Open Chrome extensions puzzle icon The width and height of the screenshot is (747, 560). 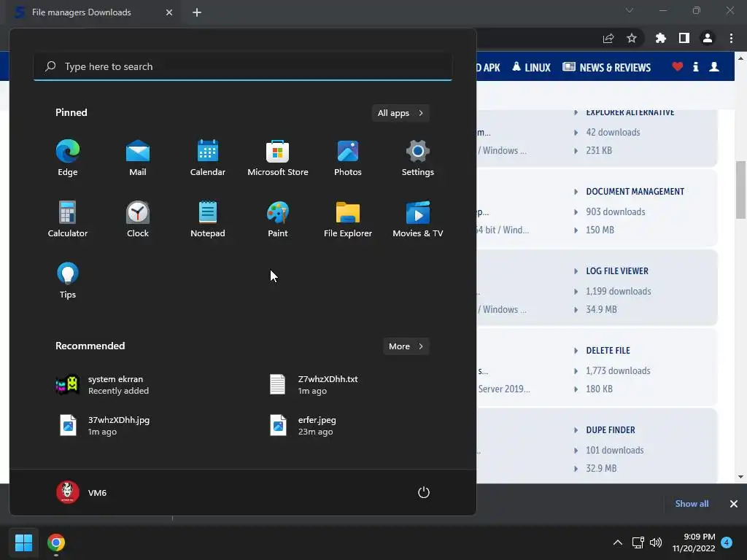coord(660,38)
